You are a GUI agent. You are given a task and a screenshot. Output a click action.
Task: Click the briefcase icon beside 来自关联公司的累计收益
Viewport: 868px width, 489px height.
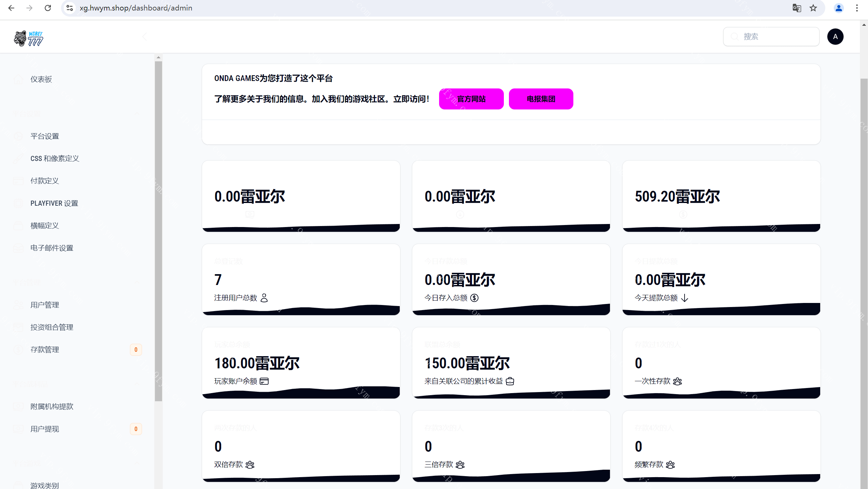click(510, 381)
